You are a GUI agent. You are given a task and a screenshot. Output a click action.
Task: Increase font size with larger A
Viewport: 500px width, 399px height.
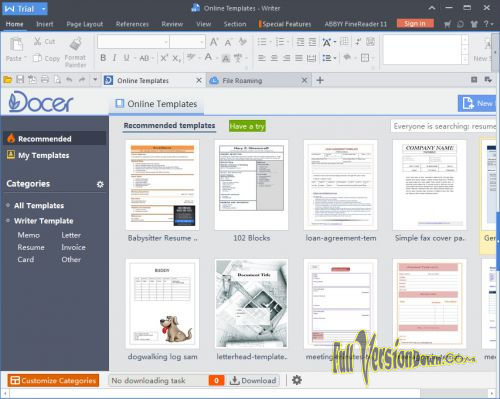pos(214,42)
